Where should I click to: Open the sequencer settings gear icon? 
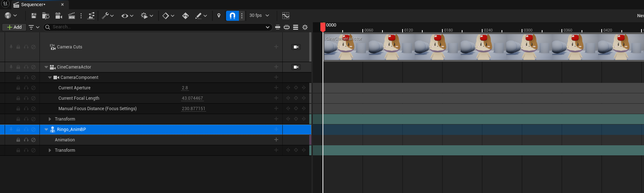pyautogui.click(x=305, y=27)
